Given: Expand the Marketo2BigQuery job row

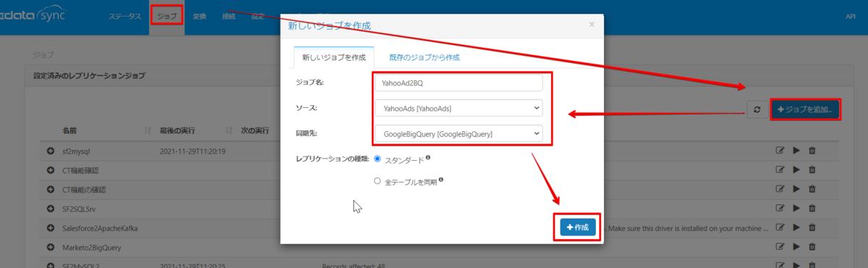Looking at the screenshot, I should [x=51, y=248].
